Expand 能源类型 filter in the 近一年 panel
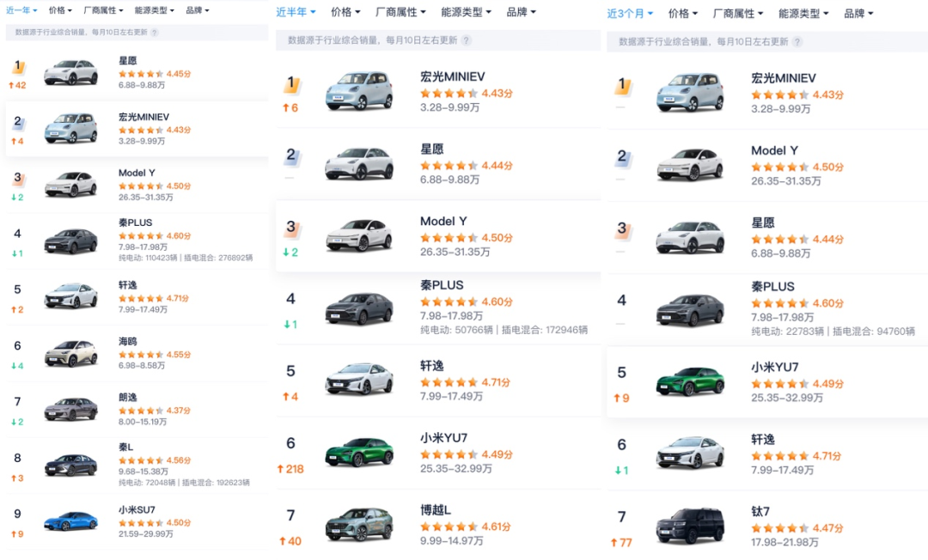Image resolution: width=928 pixels, height=560 pixels. click(x=155, y=10)
